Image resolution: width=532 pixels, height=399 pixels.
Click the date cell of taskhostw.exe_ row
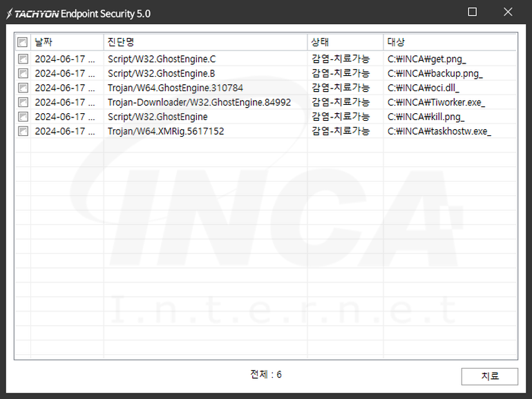65,131
